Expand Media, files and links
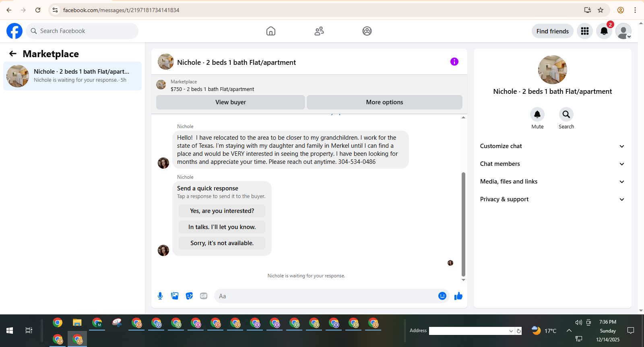 click(x=552, y=182)
